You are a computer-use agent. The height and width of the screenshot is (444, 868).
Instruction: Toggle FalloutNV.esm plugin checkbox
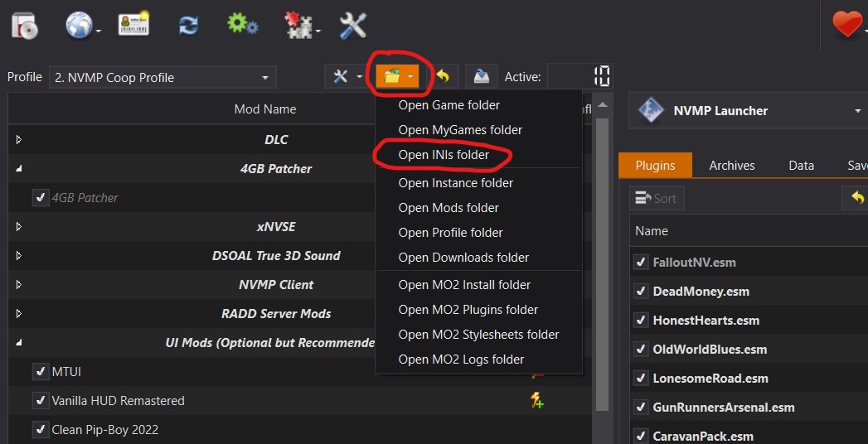point(641,262)
